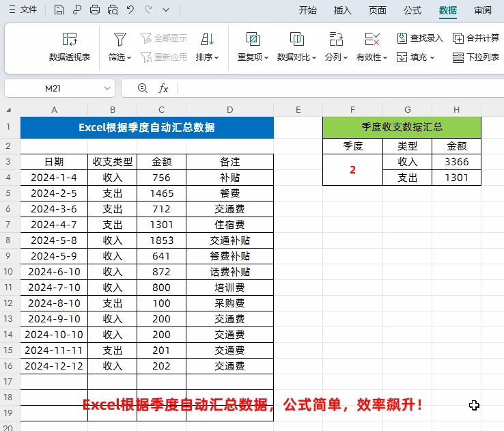Click the select-all corner triangle

9,110
